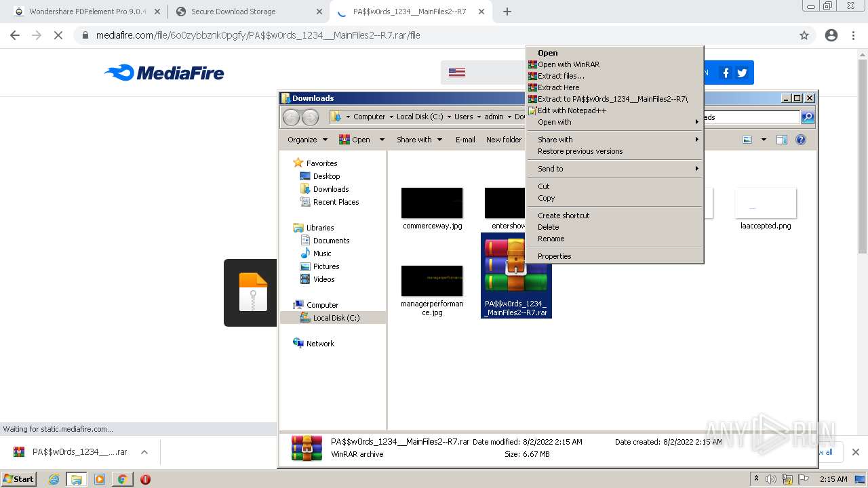
Task: Choose Restore previous versions
Action: [615, 151]
